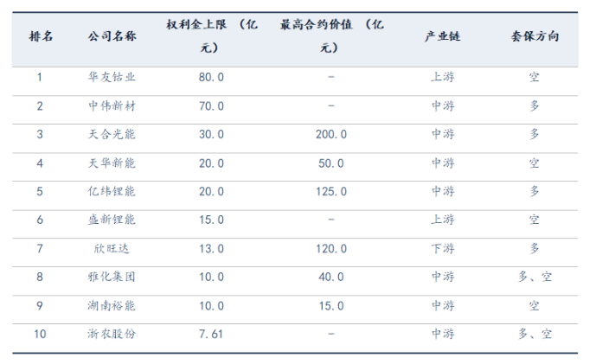Click the rank number 5
This screenshot has width=596, height=364.
[40, 191]
